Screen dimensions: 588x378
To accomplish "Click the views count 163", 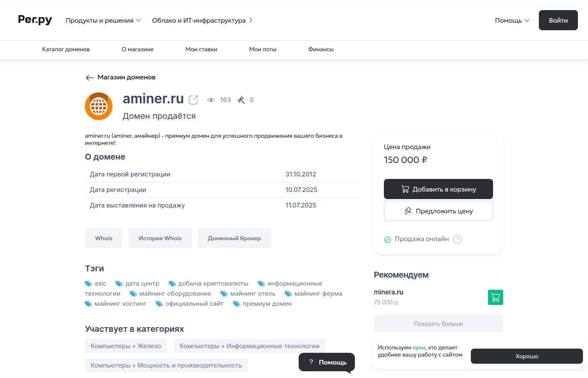I will pyautogui.click(x=226, y=100).
